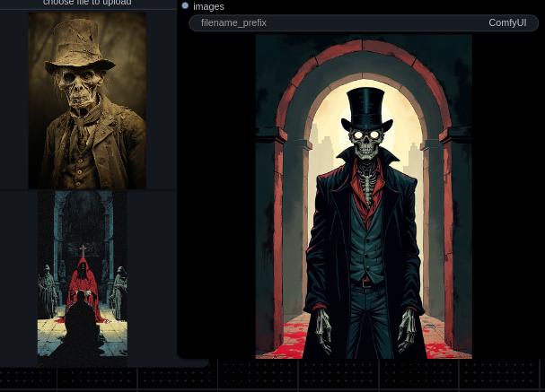545x392 pixels.
Task: Select the images input label
Action: 208,6
